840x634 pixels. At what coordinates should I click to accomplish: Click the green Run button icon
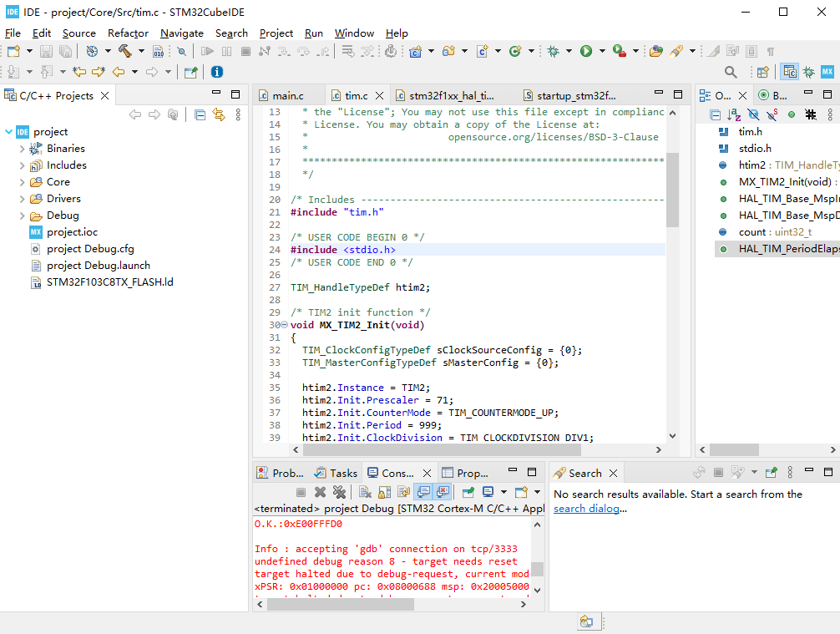coord(586,52)
